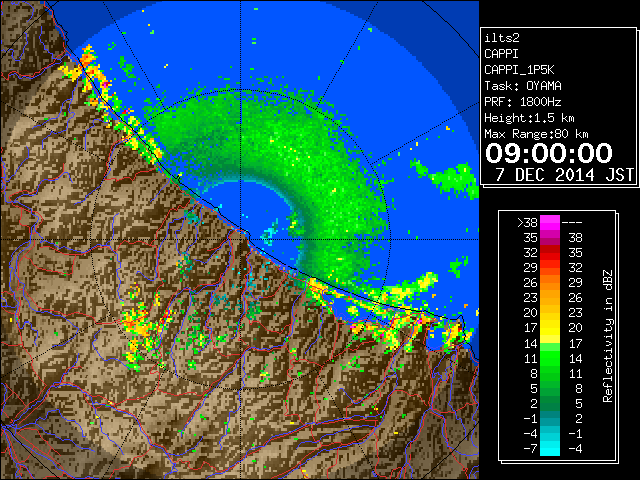The height and width of the screenshot is (480, 640).
Task: Pick the bright magenta >38 dBZ swatch
Action: point(550,223)
